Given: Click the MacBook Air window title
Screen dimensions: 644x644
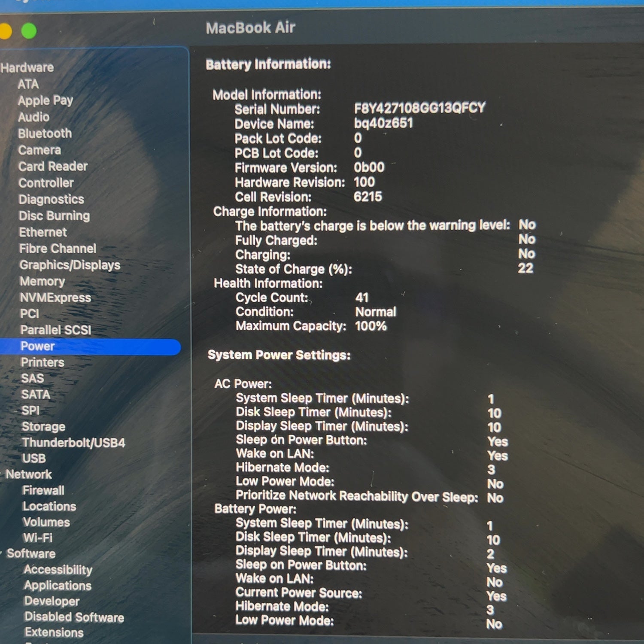Looking at the screenshot, I should tap(250, 28).
